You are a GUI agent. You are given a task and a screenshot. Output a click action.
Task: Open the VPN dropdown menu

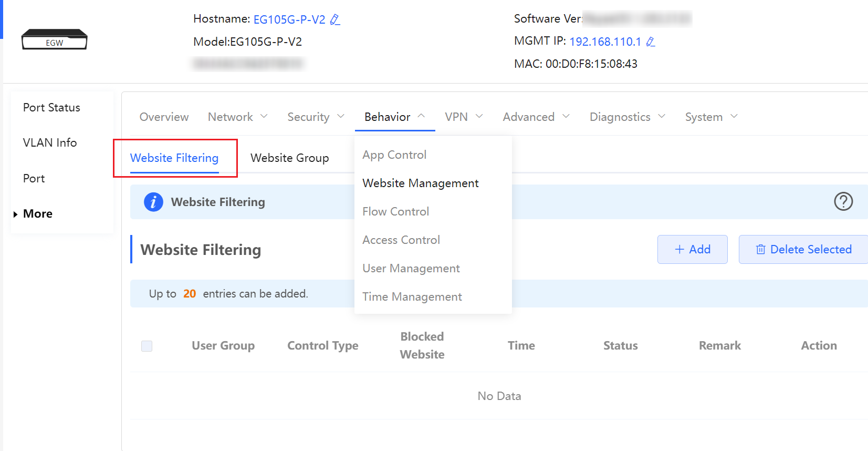[463, 117]
